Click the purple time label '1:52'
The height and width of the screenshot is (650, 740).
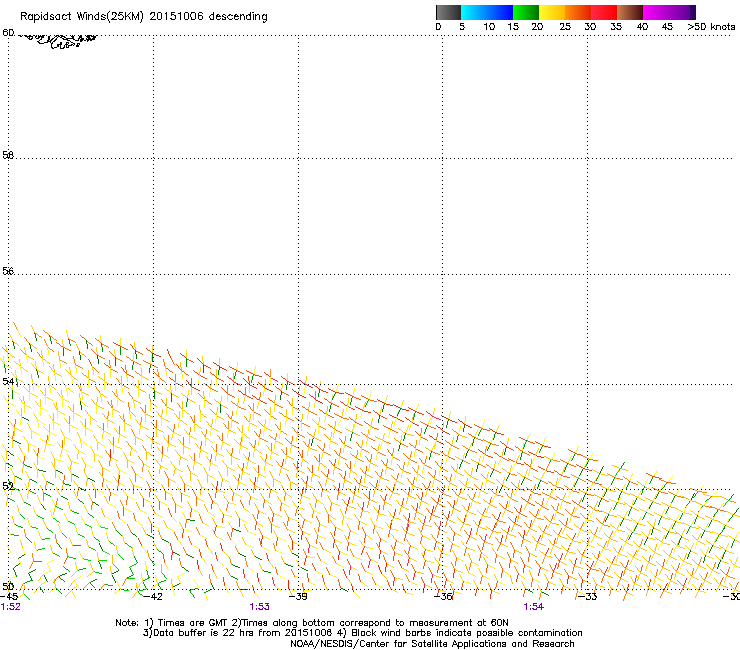[x=10, y=607]
